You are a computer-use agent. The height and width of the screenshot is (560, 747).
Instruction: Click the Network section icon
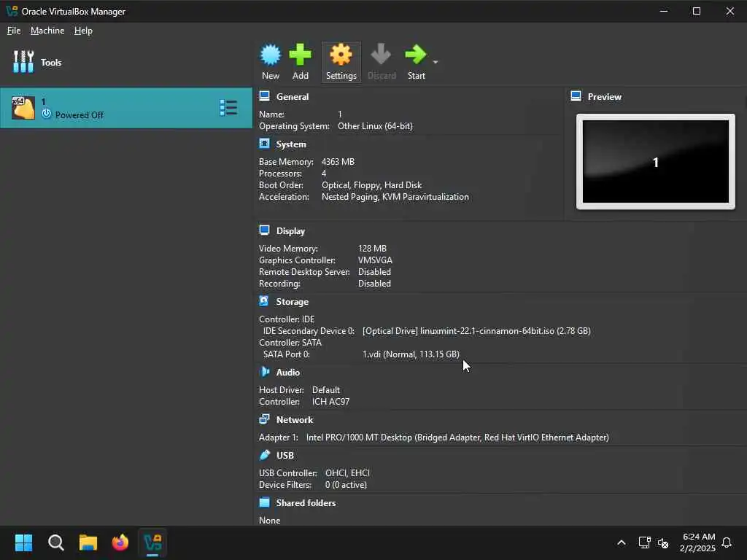click(264, 419)
